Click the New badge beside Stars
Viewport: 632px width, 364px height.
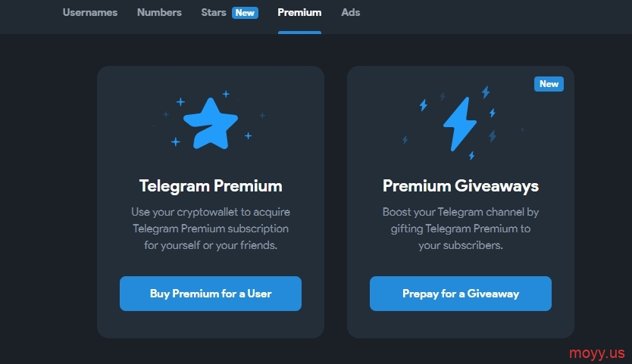(x=245, y=13)
